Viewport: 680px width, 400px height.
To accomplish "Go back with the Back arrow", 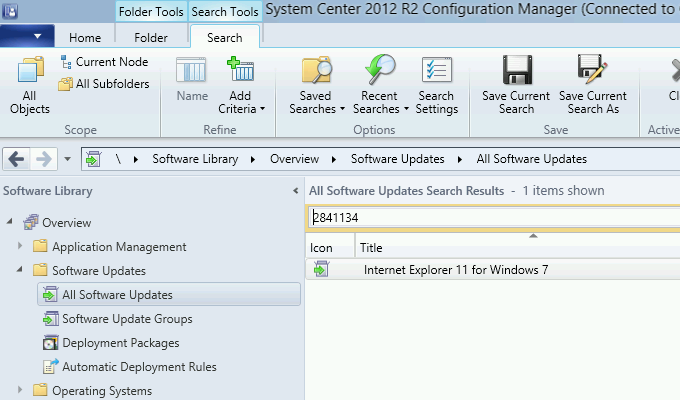I will tap(16, 159).
